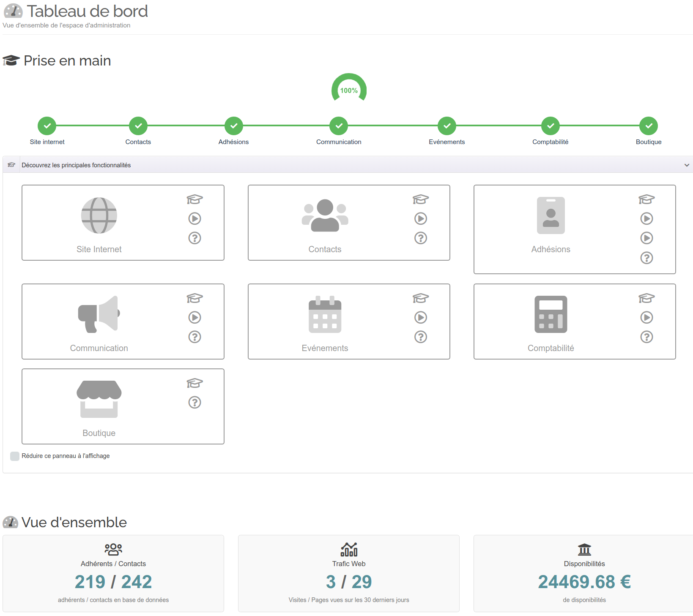This screenshot has width=693, height=616.
Task: Click the dashboard gauge icon next to Tableau de bord
Action: click(x=13, y=11)
